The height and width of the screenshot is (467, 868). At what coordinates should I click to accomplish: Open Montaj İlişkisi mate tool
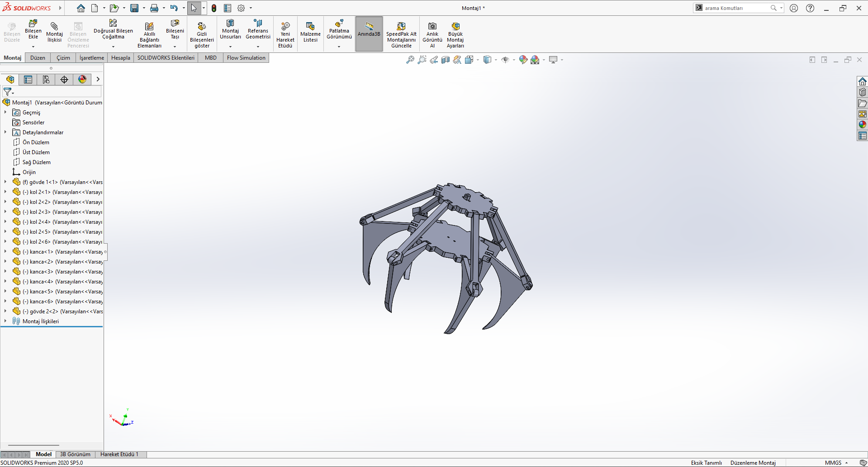point(54,32)
